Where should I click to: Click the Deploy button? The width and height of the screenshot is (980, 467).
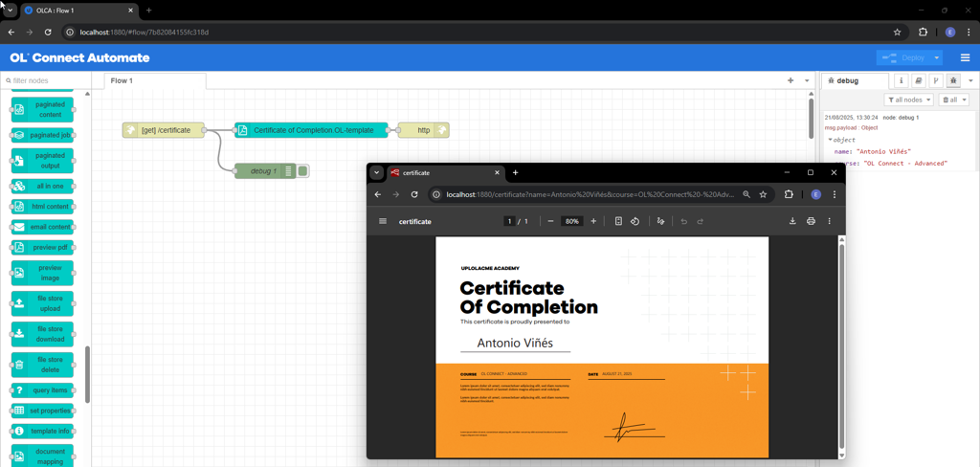902,57
